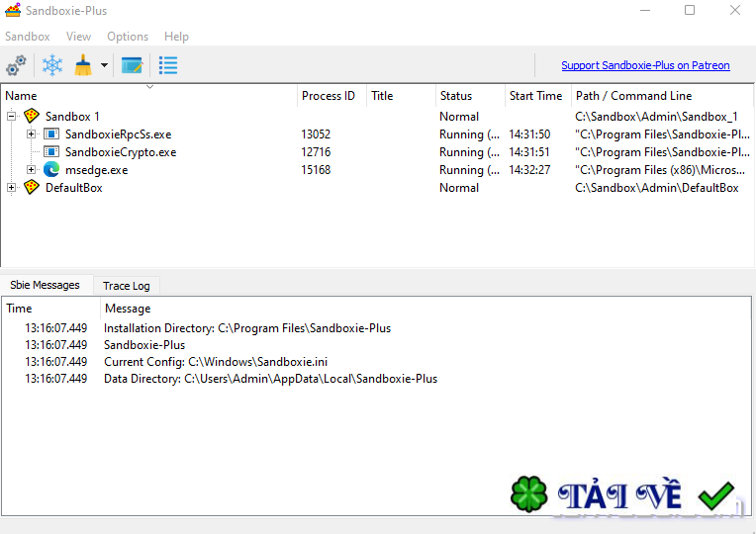Expand the SandboxieRpcSs.exe process node
Image resolution: width=756 pixels, height=534 pixels.
click(31, 133)
